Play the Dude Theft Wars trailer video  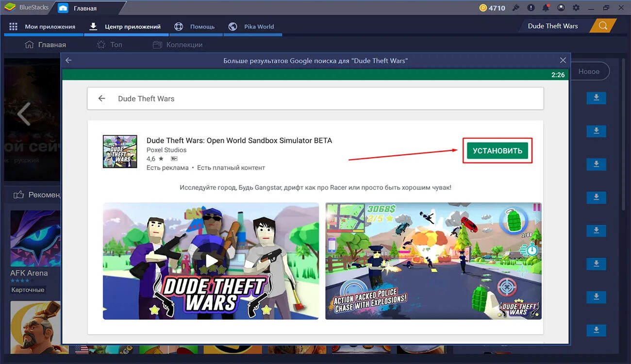coord(211,261)
